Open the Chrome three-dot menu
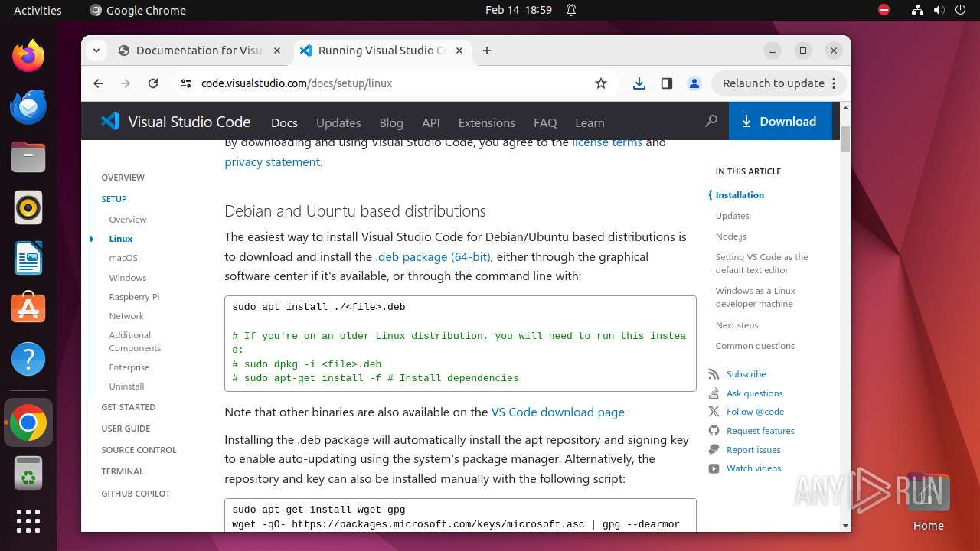Viewport: 980px width, 551px height. pyautogui.click(x=835, y=83)
